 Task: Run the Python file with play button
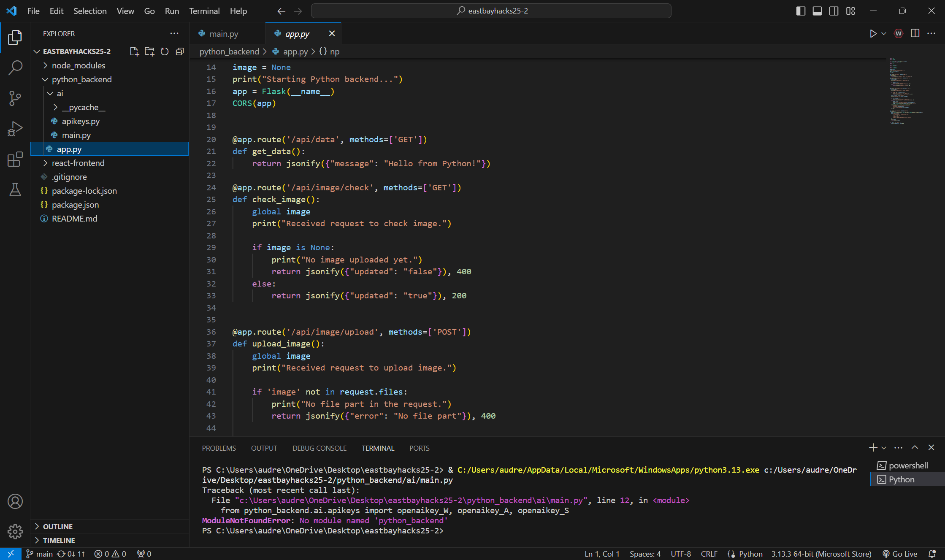click(x=873, y=34)
